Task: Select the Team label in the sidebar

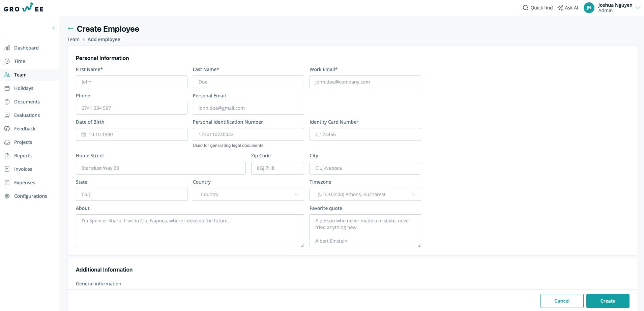Action: (x=20, y=75)
